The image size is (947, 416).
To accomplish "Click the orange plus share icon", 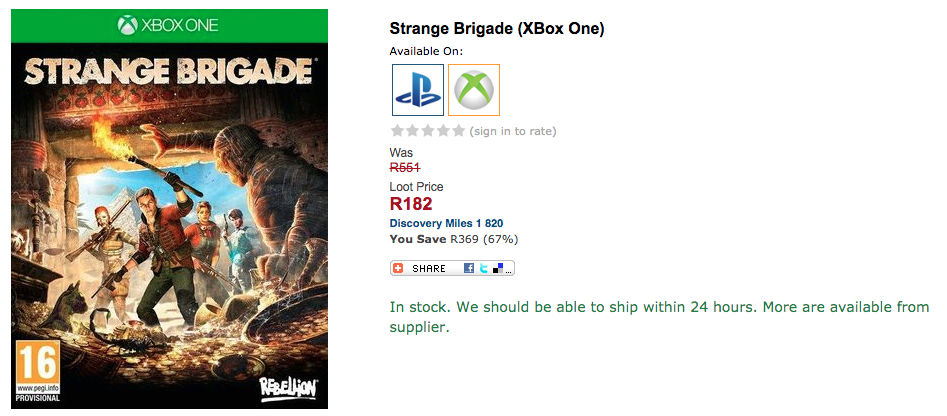I will [x=399, y=268].
